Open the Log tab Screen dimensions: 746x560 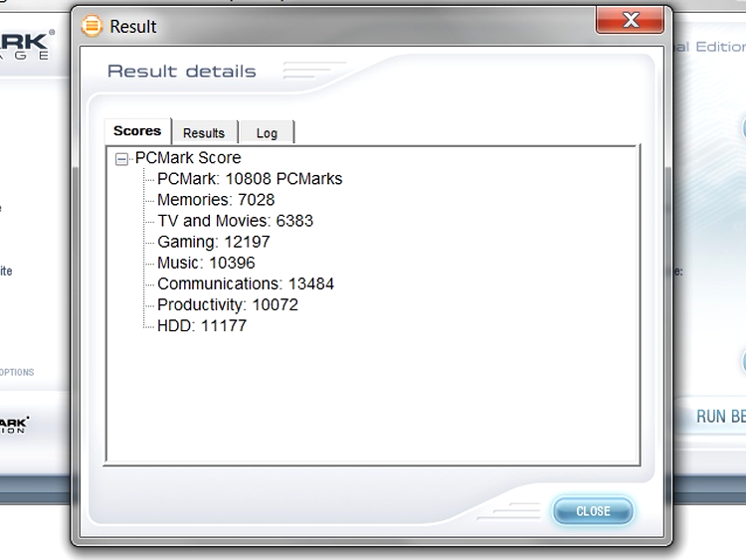pyautogui.click(x=267, y=132)
